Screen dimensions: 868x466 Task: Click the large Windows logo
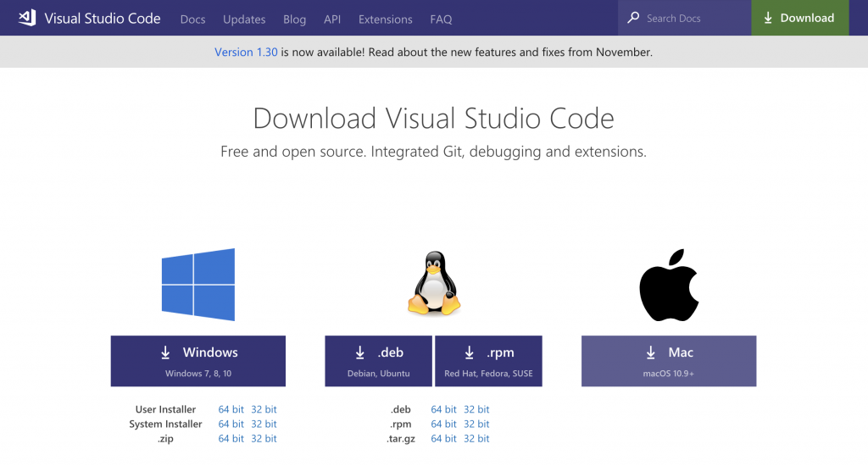click(x=198, y=285)
